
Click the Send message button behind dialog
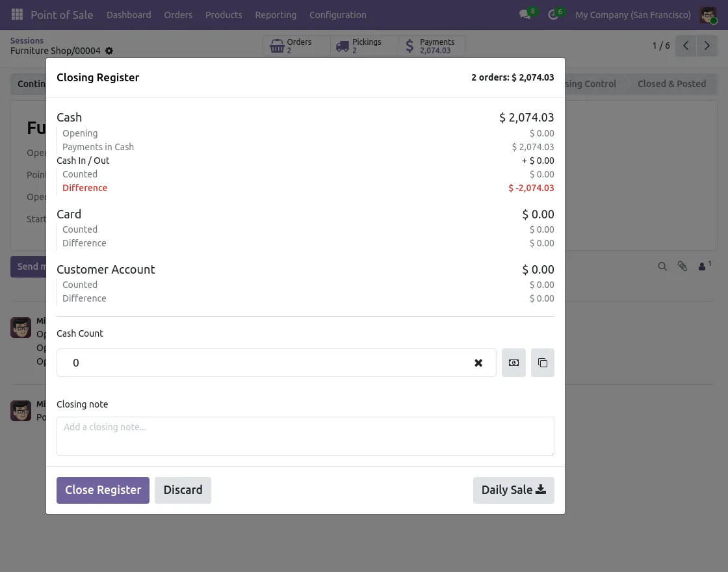point(29,266)
